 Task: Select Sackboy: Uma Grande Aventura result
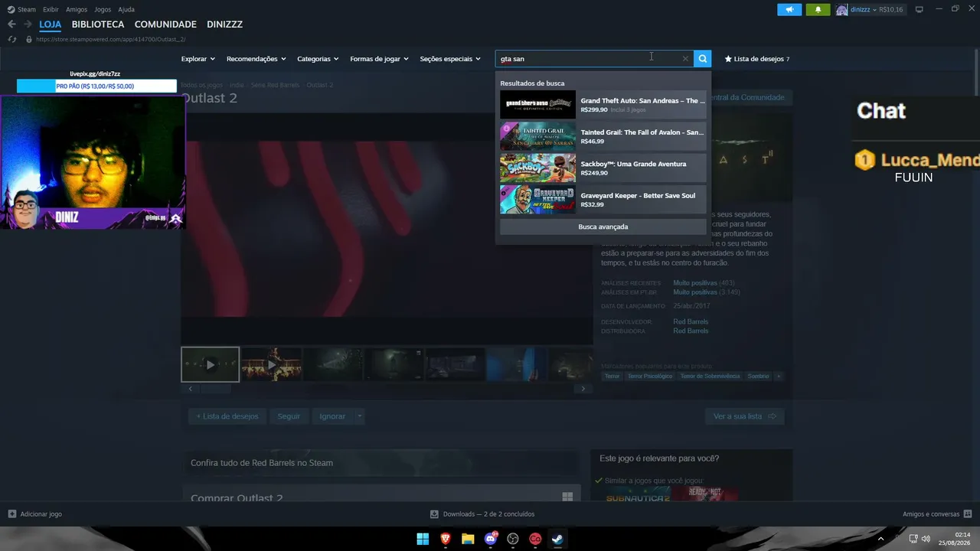[603, 168]
